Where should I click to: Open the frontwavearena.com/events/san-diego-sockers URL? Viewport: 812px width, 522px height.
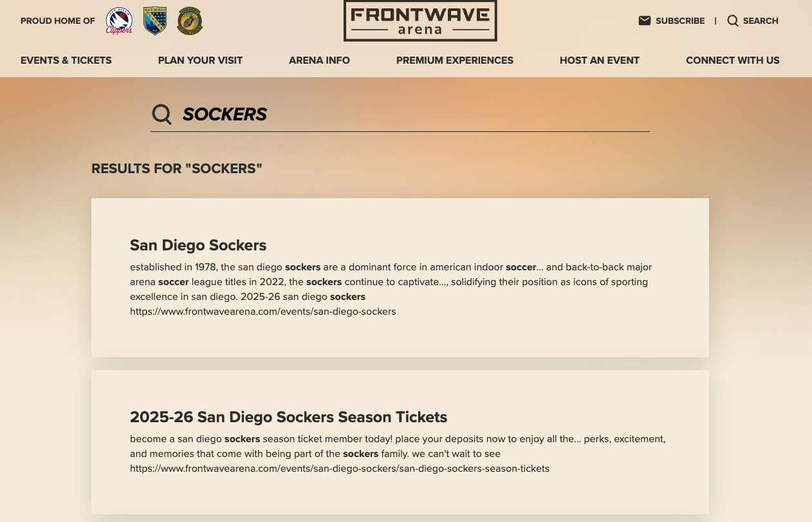click(263, 312)
